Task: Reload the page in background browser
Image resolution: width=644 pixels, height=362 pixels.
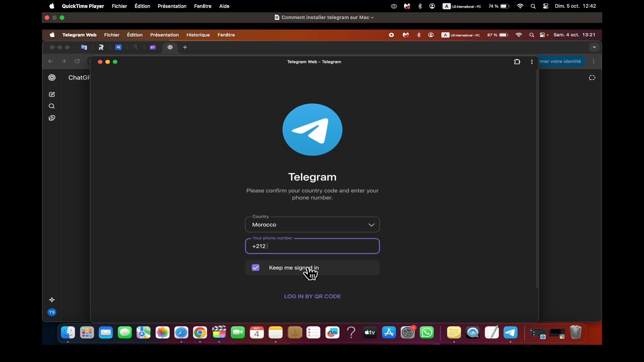Action: tap(77, 61)
